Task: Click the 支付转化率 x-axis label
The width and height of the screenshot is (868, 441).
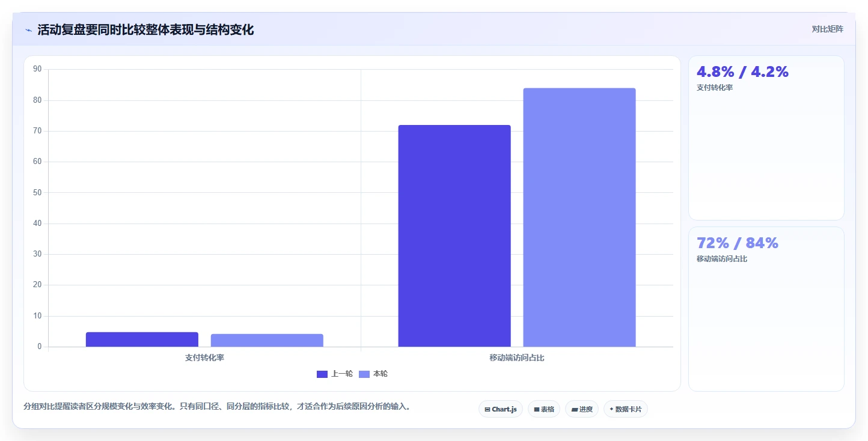Action: pyautogui.click(x=205, y=357)
